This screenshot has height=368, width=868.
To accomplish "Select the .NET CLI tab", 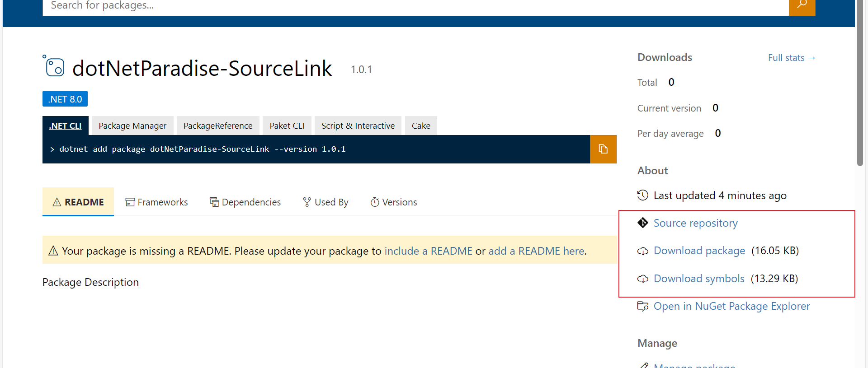I will (66, 126).
